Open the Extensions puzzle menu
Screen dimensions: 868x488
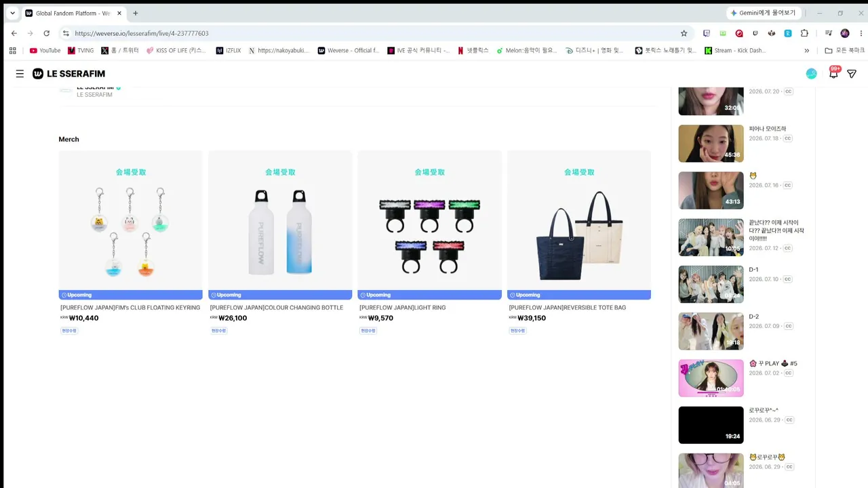(804, 33)
